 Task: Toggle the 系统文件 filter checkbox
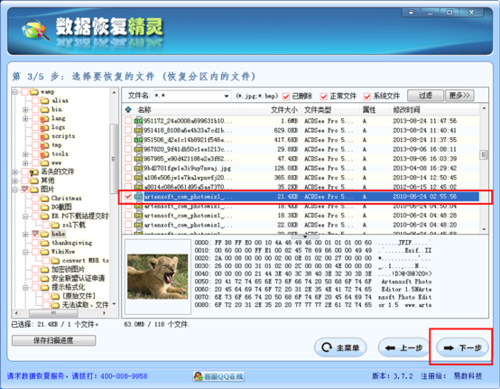pos(367,96)
